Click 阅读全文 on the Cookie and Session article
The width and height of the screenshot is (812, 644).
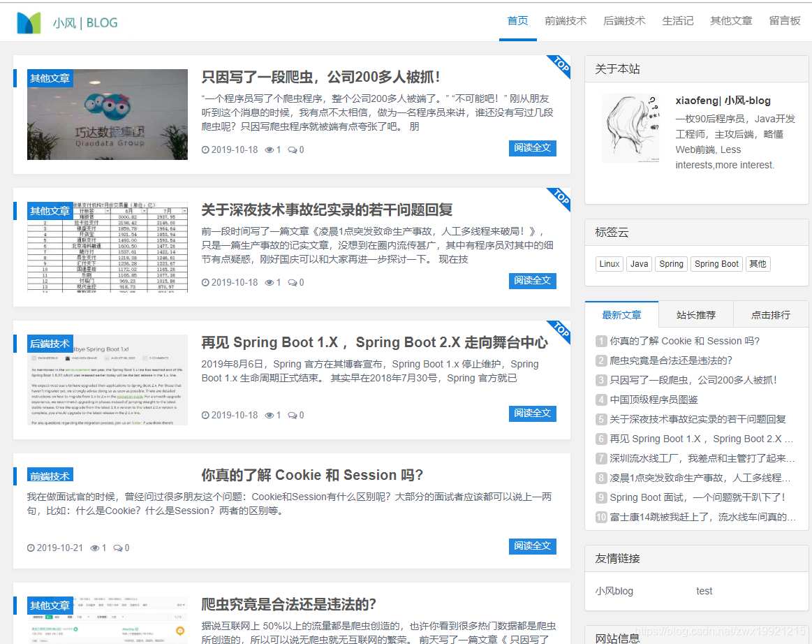click(x=532, y=546)
